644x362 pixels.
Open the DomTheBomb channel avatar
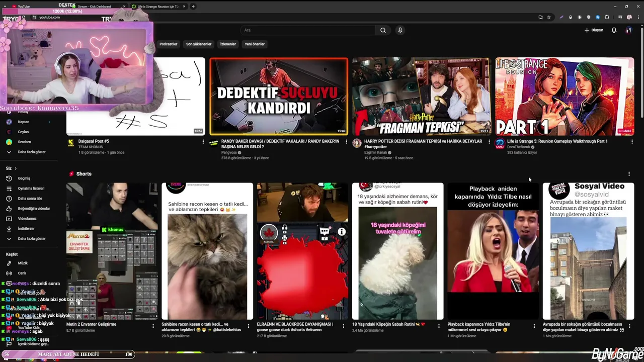pos(500,143)
